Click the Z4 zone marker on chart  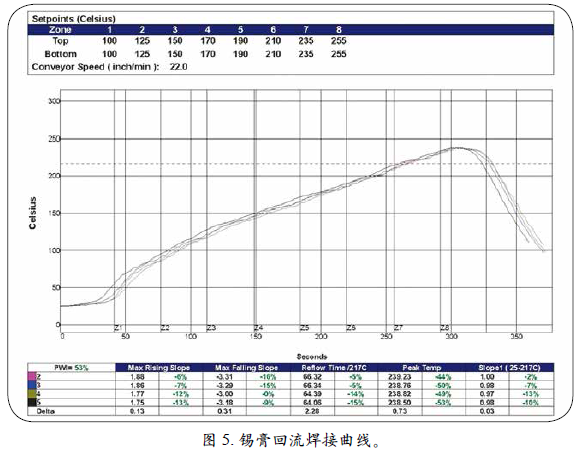259,328
